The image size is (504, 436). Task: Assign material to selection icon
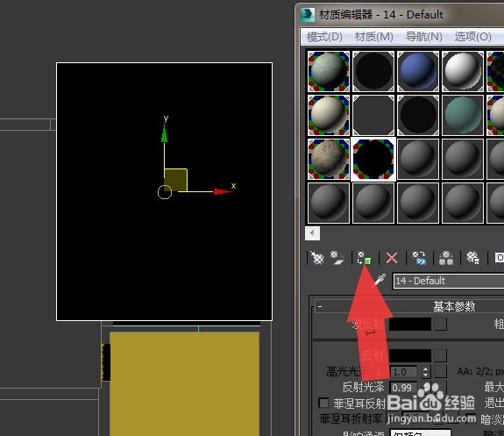(x=365, y=258)
